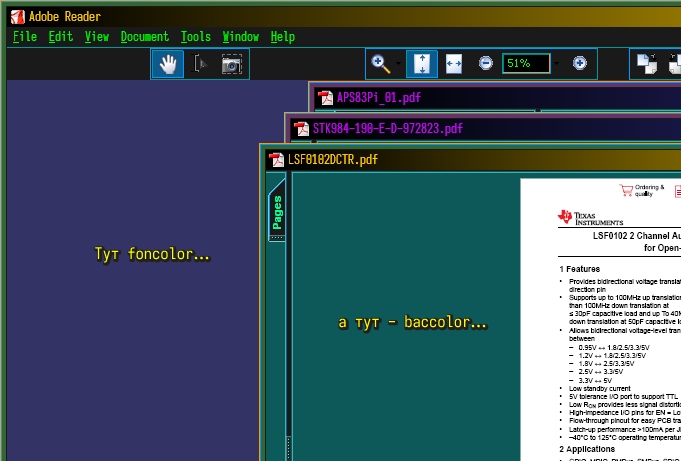
Task: Expand the Zoom tool dropdown arrow
Action: coord(399,63)
